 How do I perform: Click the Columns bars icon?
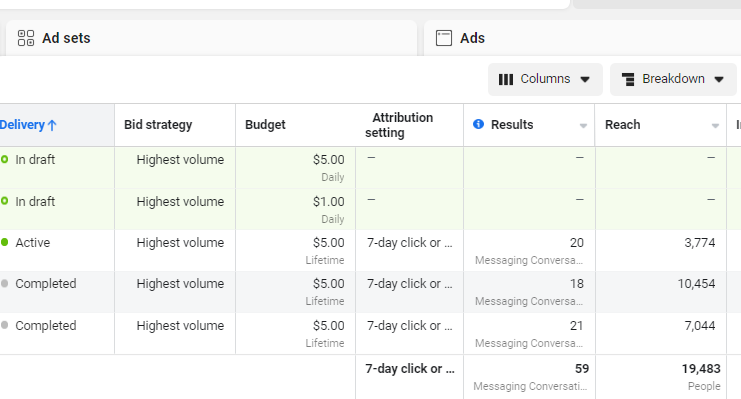(506, 79)
